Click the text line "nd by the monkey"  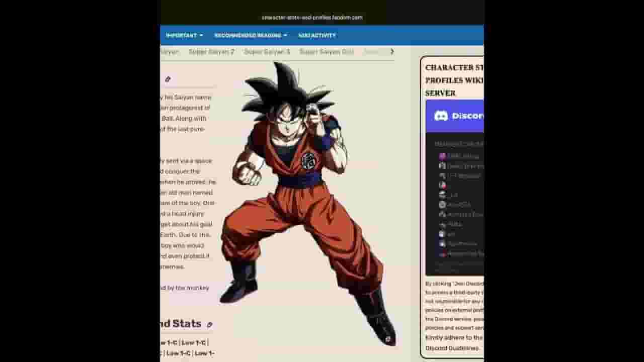click(184, 288)
